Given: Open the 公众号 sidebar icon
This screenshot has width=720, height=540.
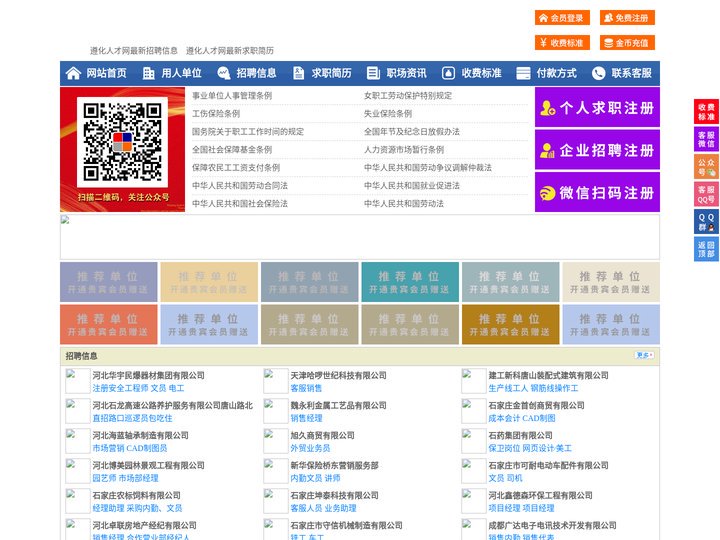Looking at the screenshot, I should 706,167.
